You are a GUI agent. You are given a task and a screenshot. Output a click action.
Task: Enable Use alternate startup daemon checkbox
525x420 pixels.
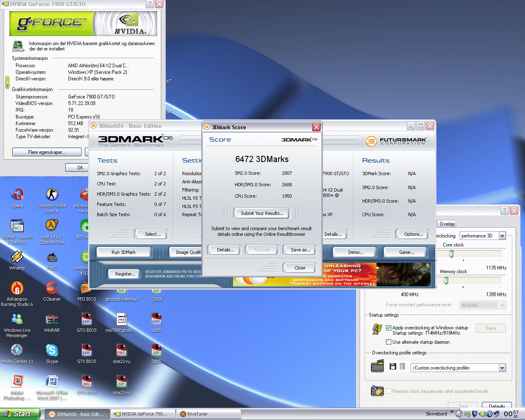388,342
